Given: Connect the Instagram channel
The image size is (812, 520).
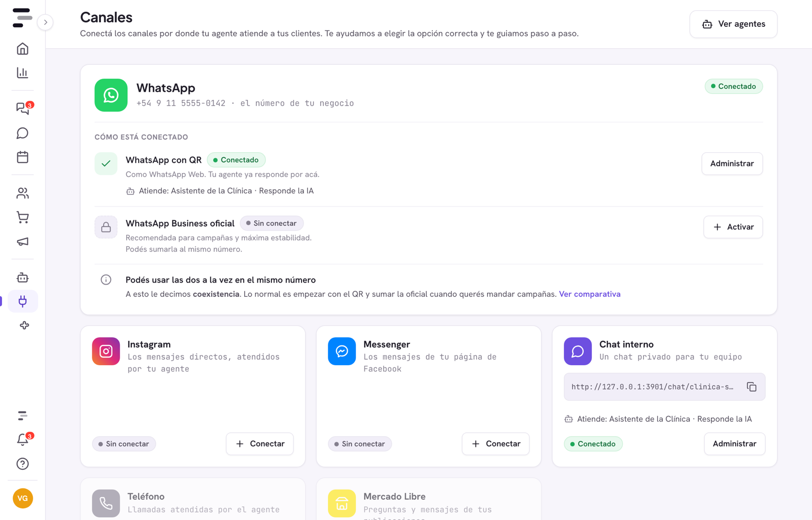Looking at the screenshot, I should pos(260,444).
